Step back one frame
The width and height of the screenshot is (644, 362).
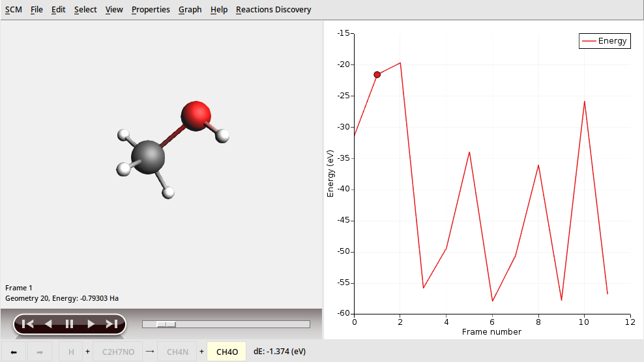click(x=48, y=324)
